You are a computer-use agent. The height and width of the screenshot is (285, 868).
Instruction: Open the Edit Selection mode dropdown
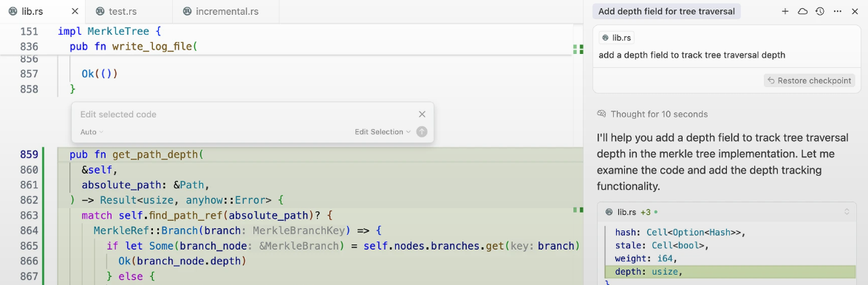(x=383, y=131)
